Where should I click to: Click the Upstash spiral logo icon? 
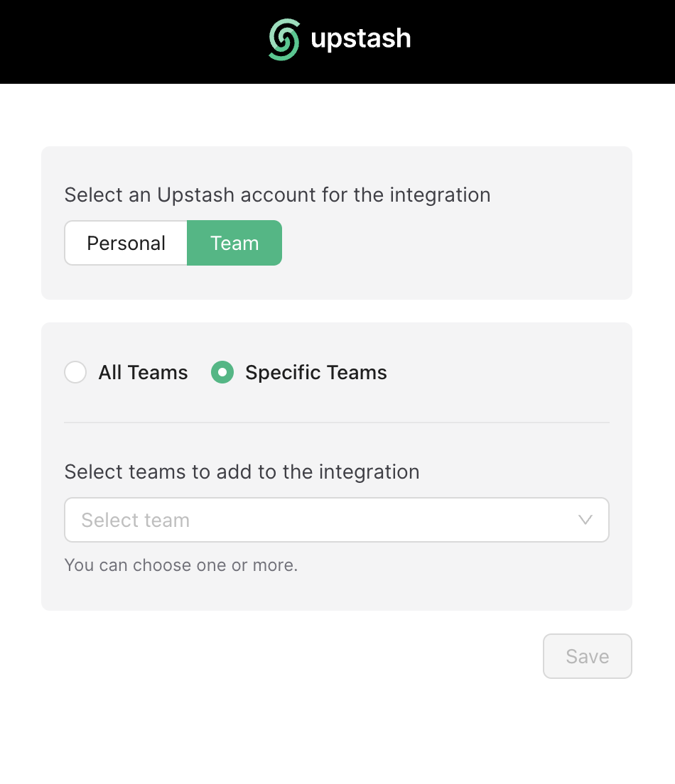click(x=283, y=39)
